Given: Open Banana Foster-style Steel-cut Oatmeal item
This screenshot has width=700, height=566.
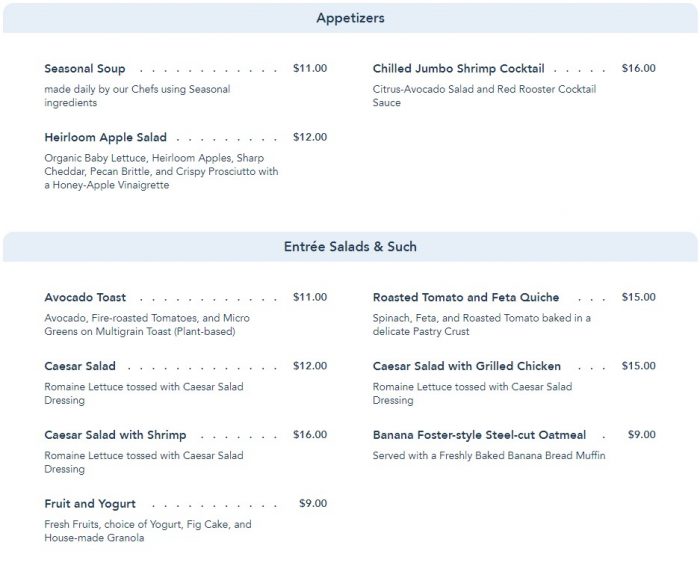Looking at the screenshot, I should (x=479, y=436).
